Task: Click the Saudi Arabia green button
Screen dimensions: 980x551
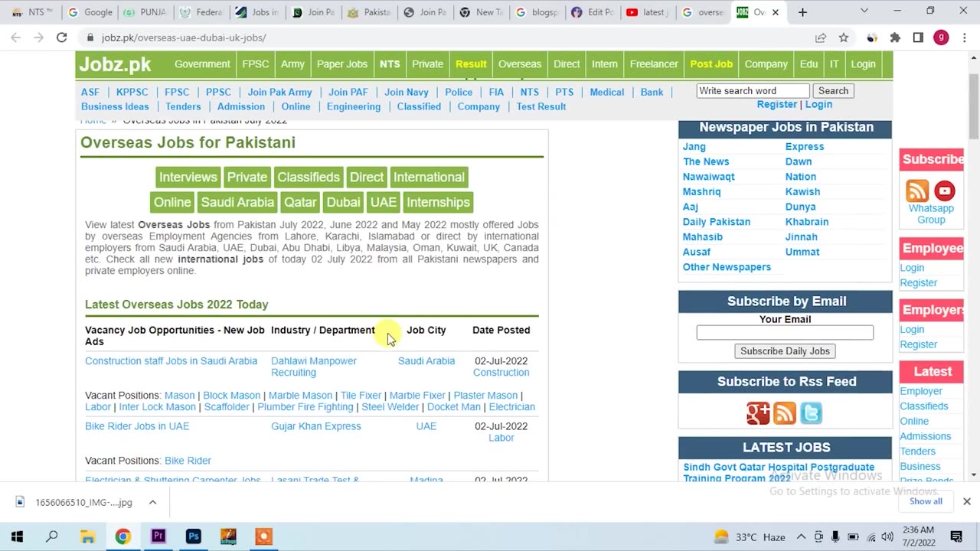Action: tap(237, 202)
